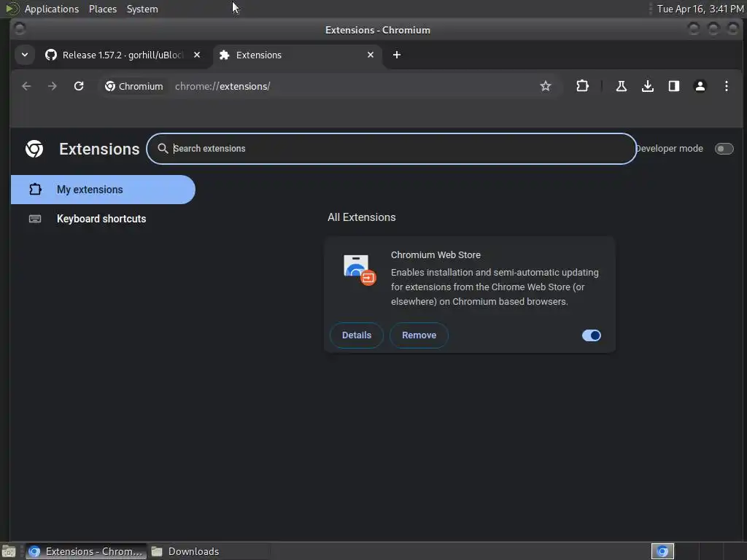Click the Search extensions field
The image size is (747, 560).
(392, 149)
